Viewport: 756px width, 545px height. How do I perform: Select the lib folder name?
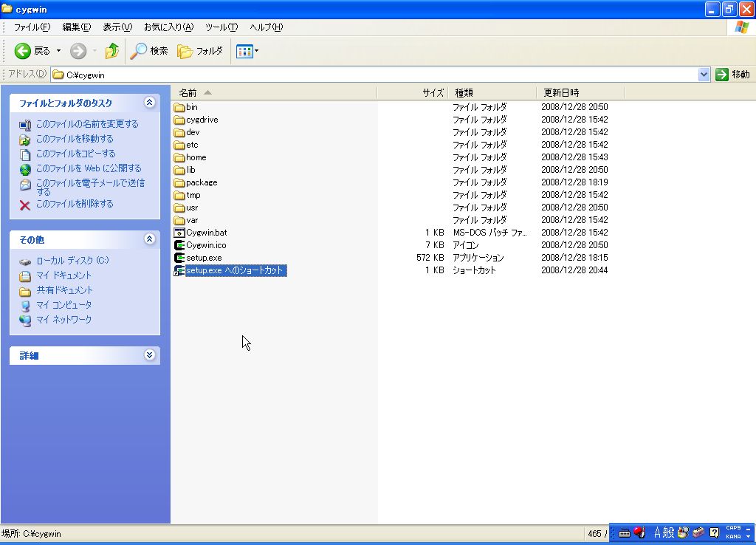coord(191,170)
